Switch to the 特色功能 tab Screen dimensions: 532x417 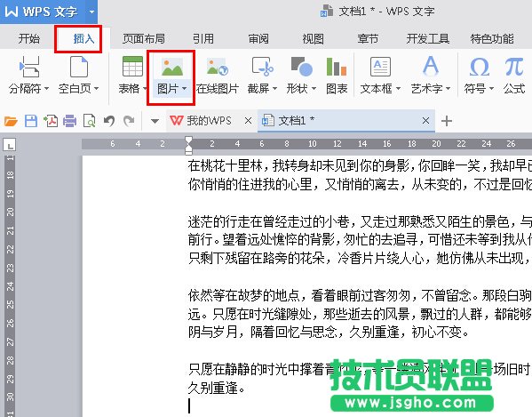(x=492, y=39)
